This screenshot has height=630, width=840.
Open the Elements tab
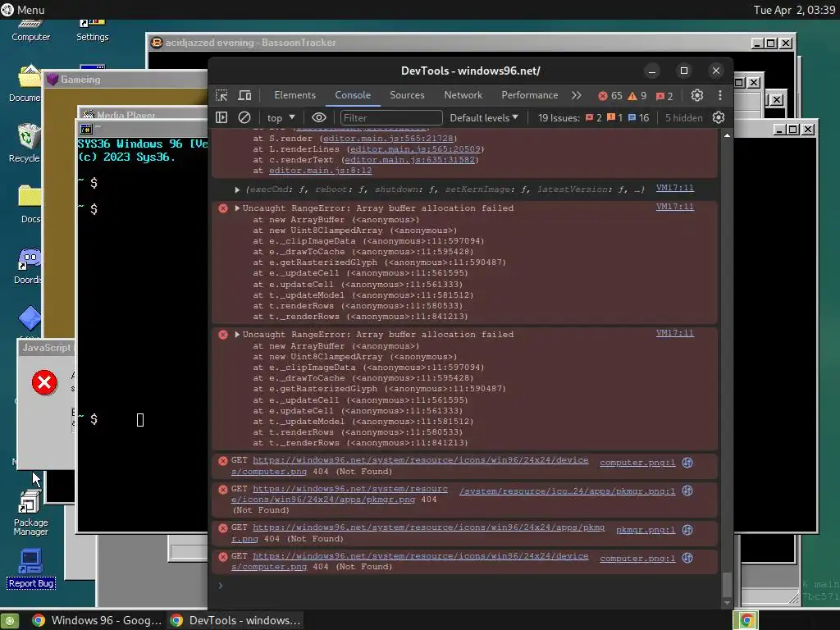[x=294, y=95]
